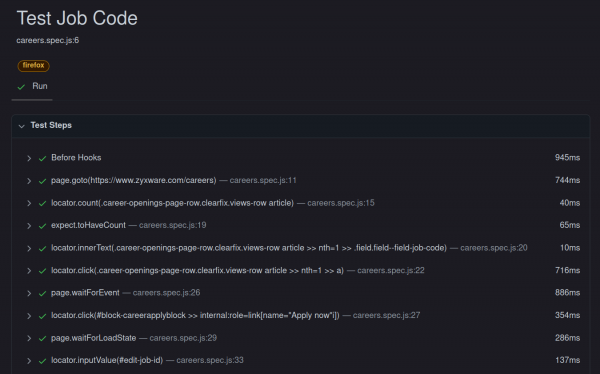Image resolution: width=600 pixels, height=374 pixels.
Task: Click the green check next to Run
Action: coord(21,87)
